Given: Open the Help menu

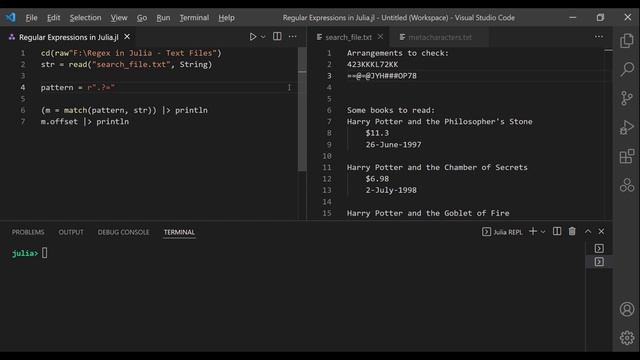Looking at the screenshot, I should coord(226,18).
